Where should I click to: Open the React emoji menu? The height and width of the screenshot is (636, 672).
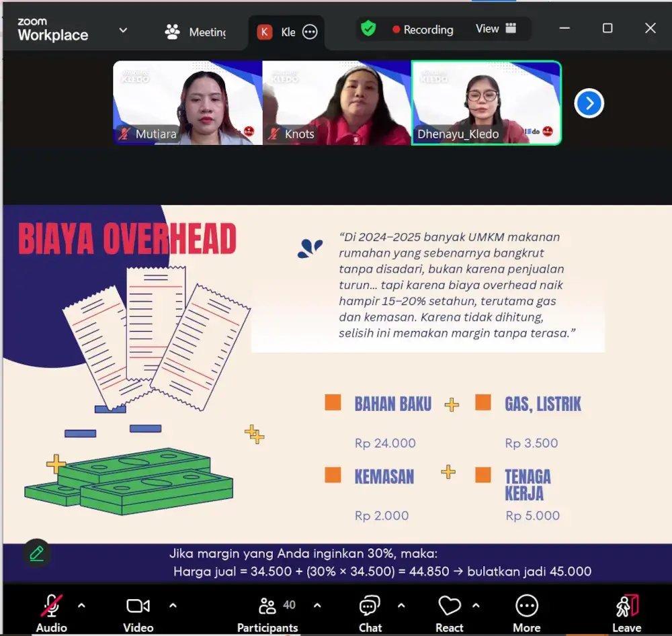449,614
